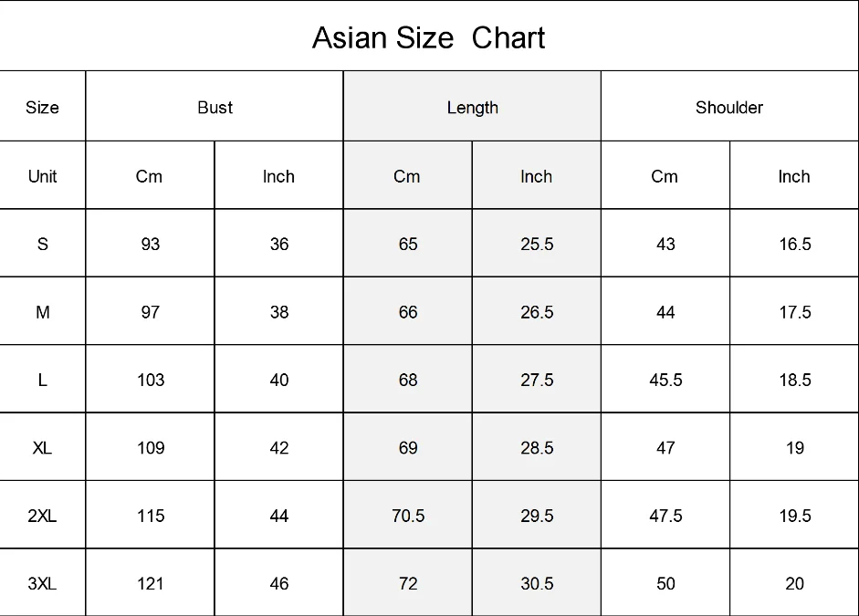Click the 3XL size row label
Viewport: 859px width, 616px height.
point(42,583)
